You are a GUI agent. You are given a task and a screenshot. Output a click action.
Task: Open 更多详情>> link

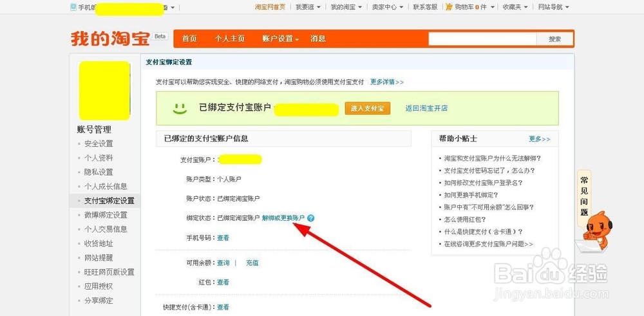click(x=387, y=82)
